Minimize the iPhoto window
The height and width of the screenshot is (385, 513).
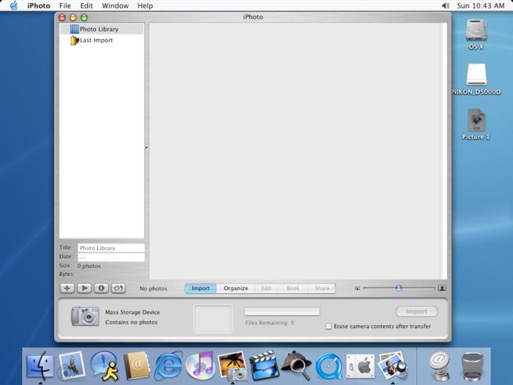73,17
